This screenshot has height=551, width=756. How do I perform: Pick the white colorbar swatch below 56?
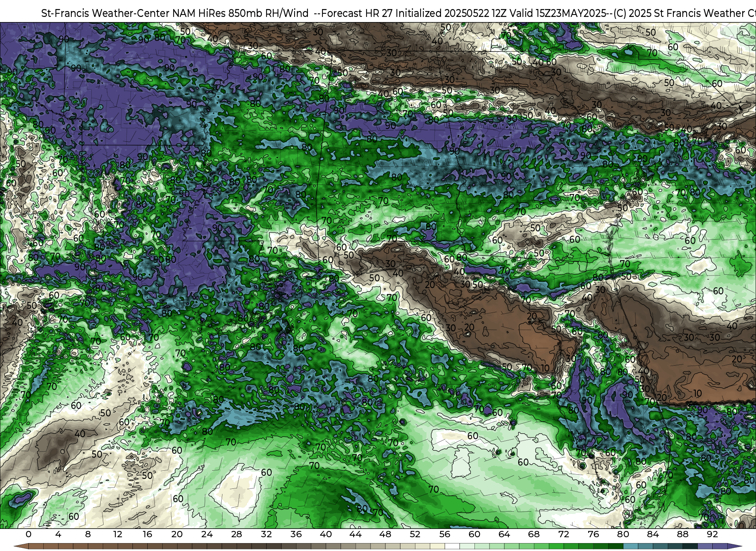[x=452, y=546]
